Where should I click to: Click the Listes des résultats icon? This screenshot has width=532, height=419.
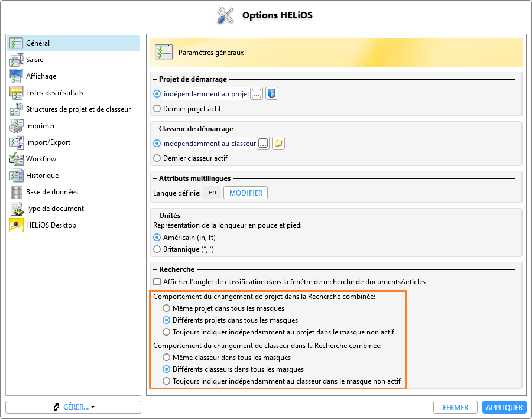(x=16, y=93)
